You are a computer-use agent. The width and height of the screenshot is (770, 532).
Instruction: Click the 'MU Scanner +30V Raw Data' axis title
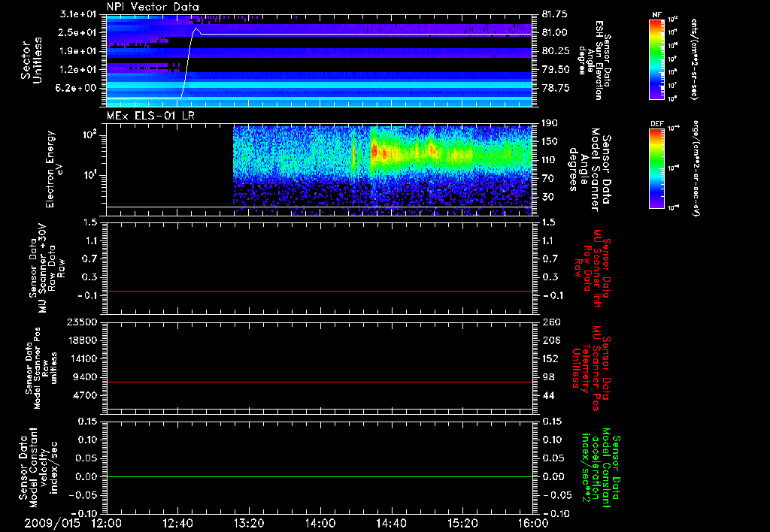(x=47, y=269)
